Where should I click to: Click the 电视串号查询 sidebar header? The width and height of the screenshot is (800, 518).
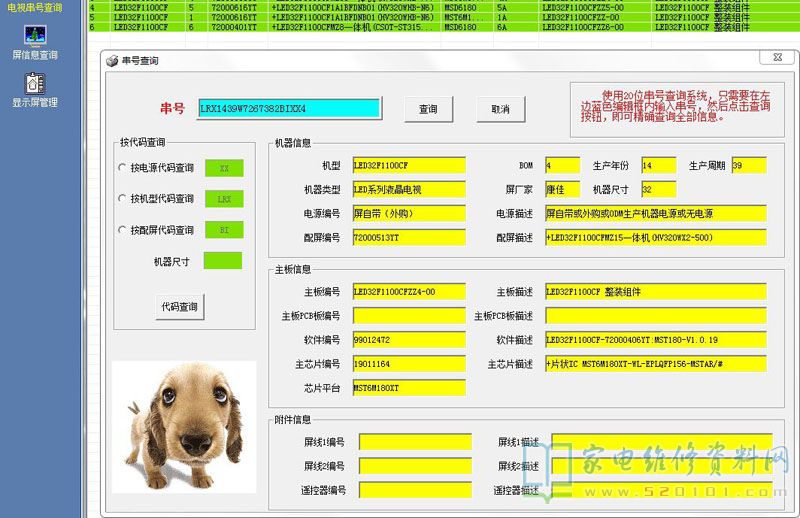point(35,8)
